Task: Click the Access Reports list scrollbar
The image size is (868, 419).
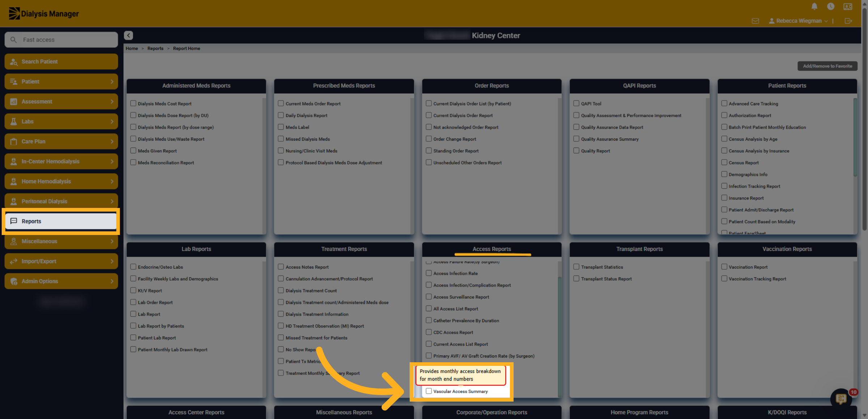Action: [559, 336]
